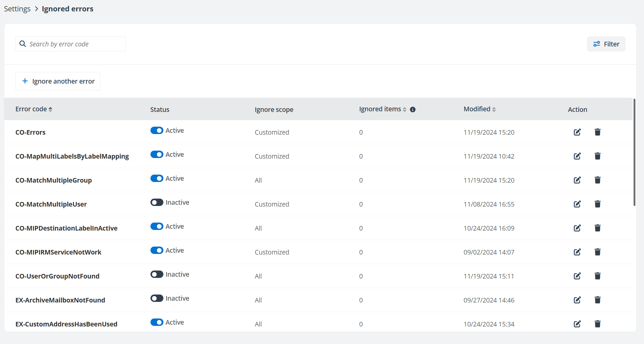
Task: Edit the CO-MatchMultipleGroup row
Action: coord(577,180)
